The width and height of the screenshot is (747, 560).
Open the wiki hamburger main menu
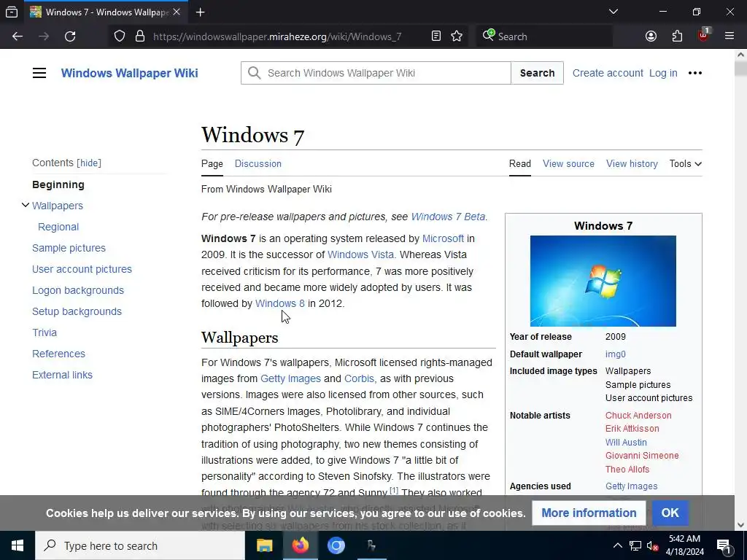(x=39, y=73)
